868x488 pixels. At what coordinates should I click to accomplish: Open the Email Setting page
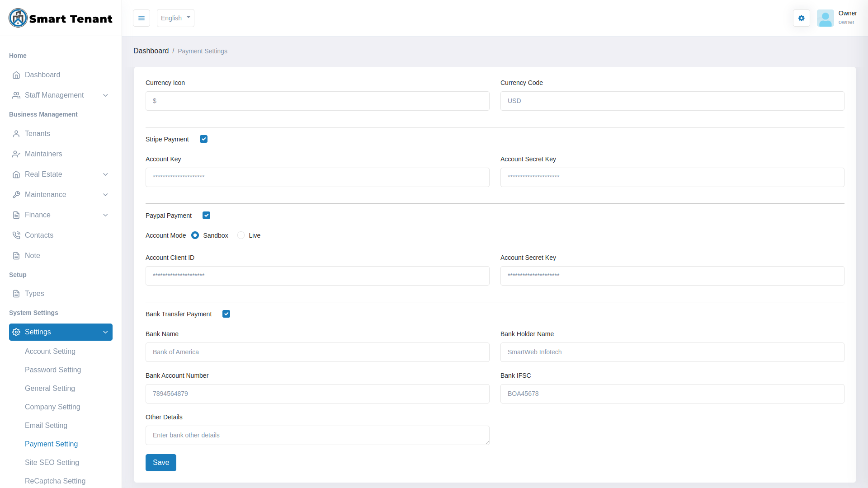(x=46, y=426)
